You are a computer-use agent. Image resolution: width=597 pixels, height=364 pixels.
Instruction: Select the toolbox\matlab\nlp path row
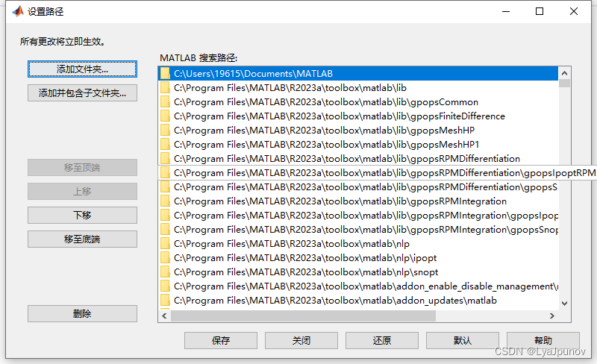tap(358, 244)
